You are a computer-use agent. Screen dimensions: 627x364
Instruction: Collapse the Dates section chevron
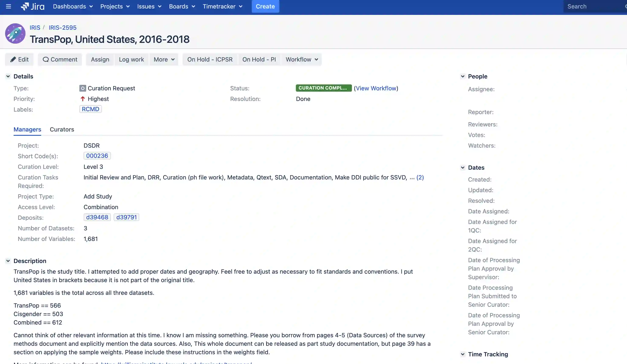463,168
